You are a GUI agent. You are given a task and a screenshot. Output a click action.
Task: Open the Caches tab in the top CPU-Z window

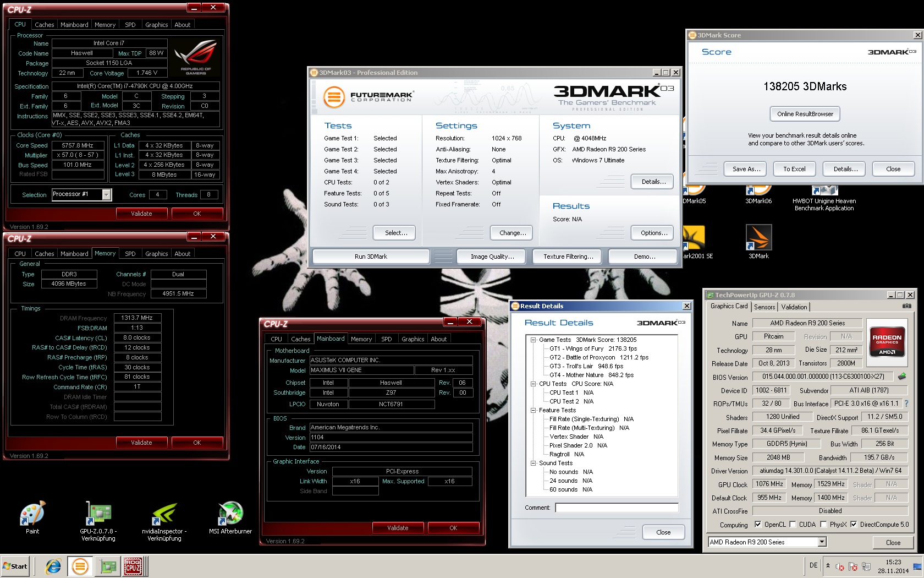point(45,25)
